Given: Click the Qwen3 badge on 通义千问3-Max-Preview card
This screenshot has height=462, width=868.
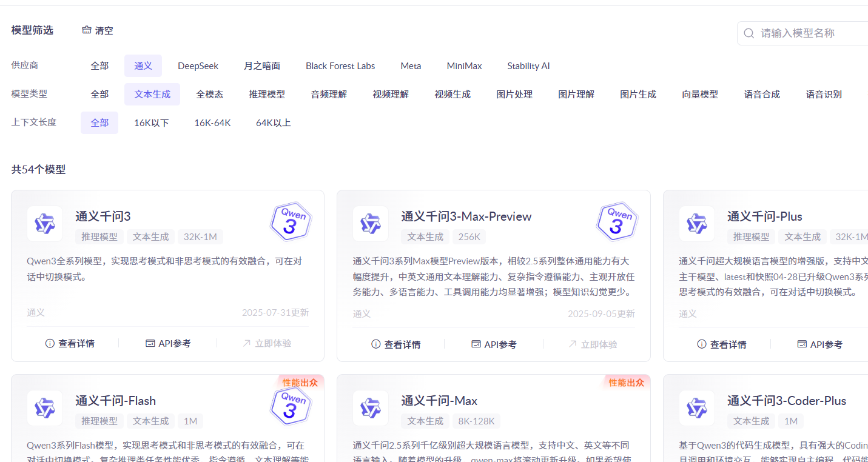Looking at the screenshot, I should tap(617, 221).
